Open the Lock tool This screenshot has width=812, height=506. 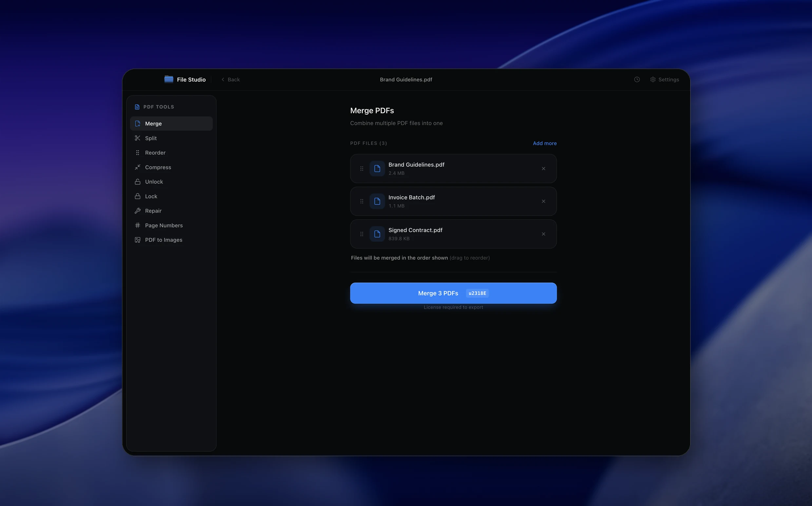tap(171, 197)
